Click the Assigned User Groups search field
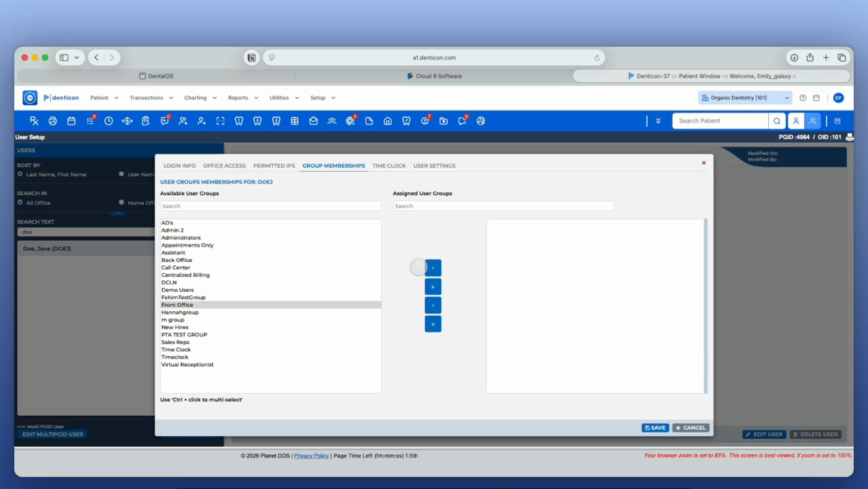The height and width of the screenshot is (489, 868). click(503, 206)
